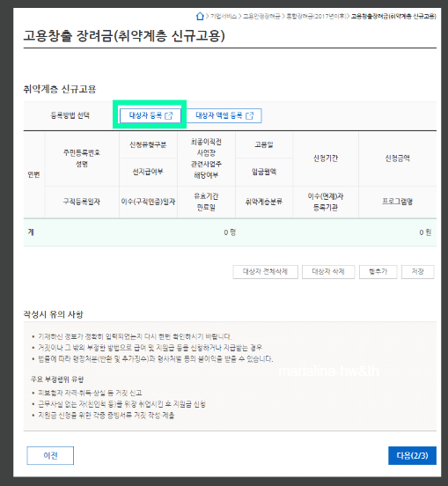This screenshot has height=486, width=448.
Task: Click the 계 total row label
Action: 31,232
